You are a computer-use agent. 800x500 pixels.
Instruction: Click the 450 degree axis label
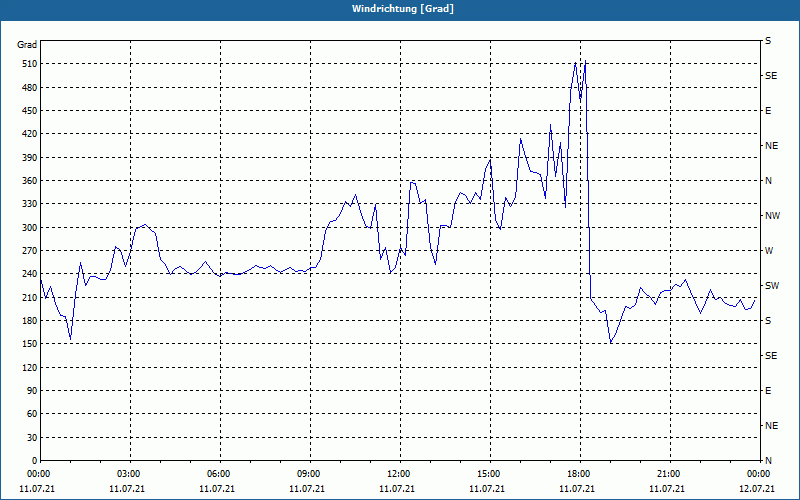click(x=31, y=111)
